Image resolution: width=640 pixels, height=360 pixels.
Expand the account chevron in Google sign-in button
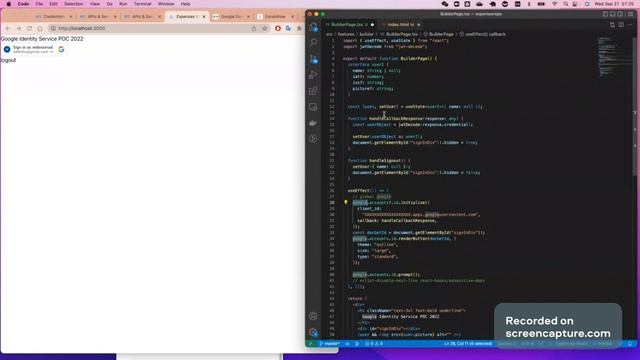tap(51, 52)
